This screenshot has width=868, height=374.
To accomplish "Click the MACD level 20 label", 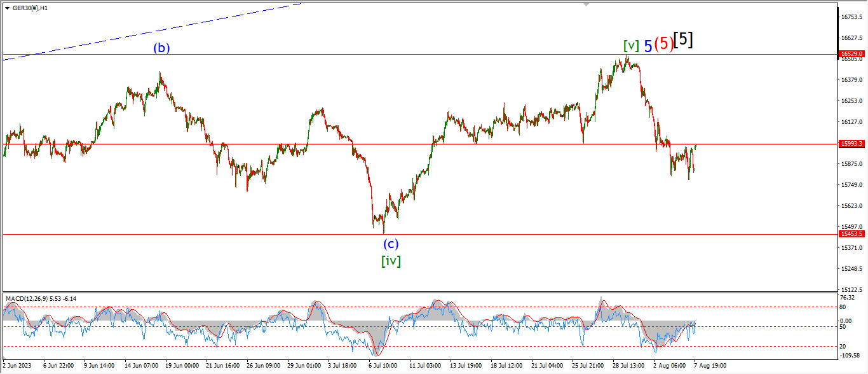I will (x=843, y=347).
